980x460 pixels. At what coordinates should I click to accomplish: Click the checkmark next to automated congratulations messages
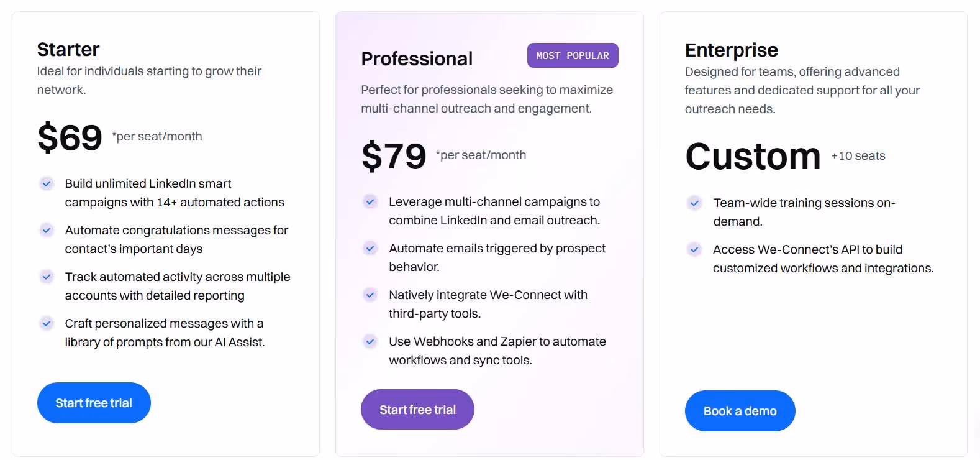coord(47,230)
